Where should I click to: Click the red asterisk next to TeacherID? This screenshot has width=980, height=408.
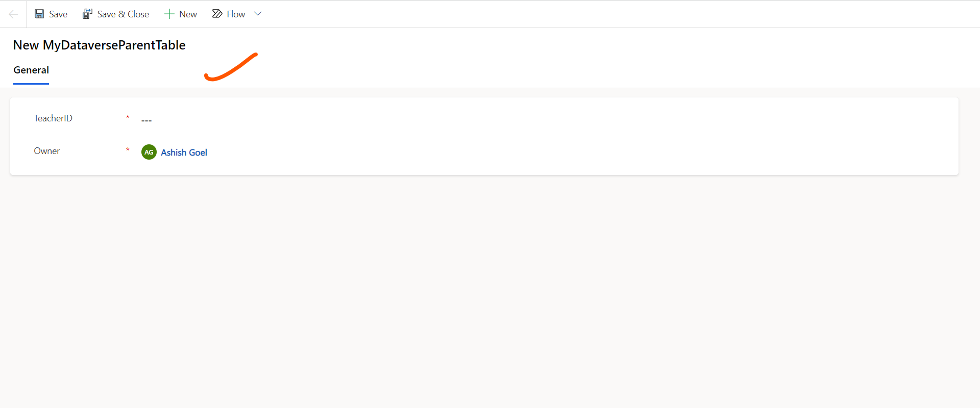[128, 117]
